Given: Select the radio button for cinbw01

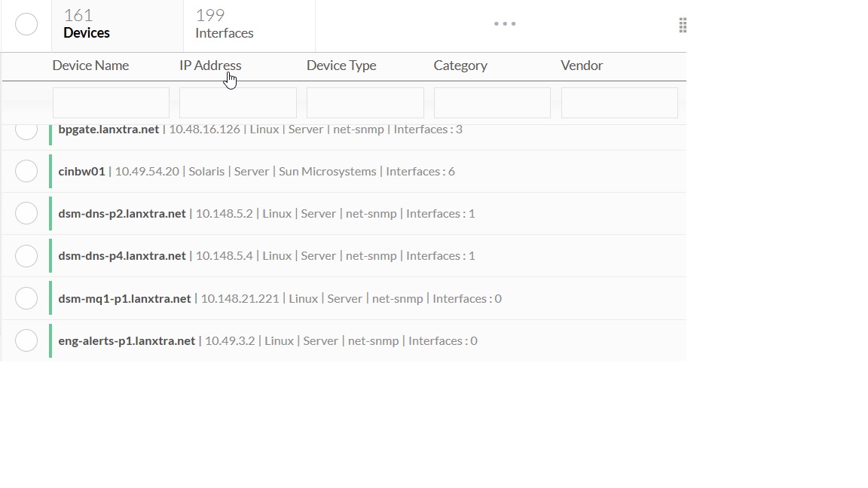Looking at the screenshot, I should 26,171.
